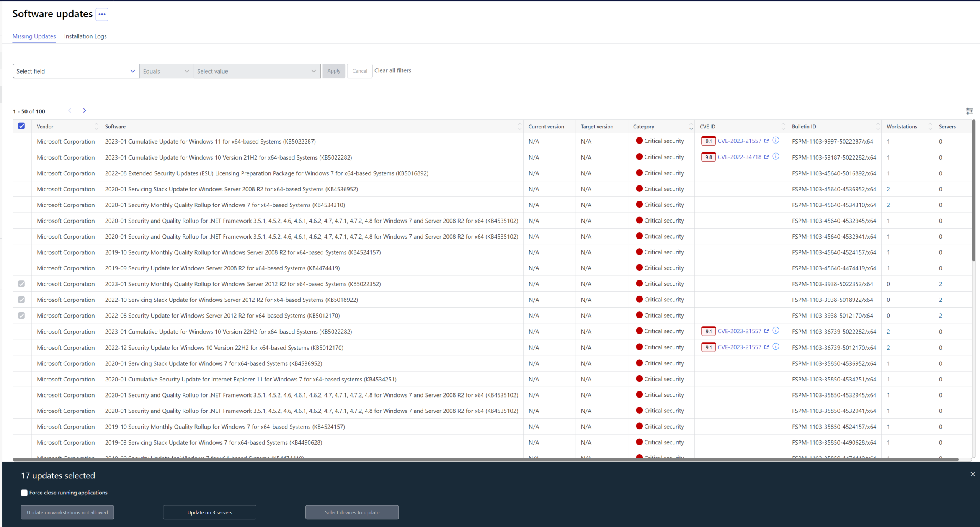The width and height of the screenshot is (980, 527).
Task: Uncheck Server 2012 R2 KB5012170 checkbox
Action: click(21, 316)
